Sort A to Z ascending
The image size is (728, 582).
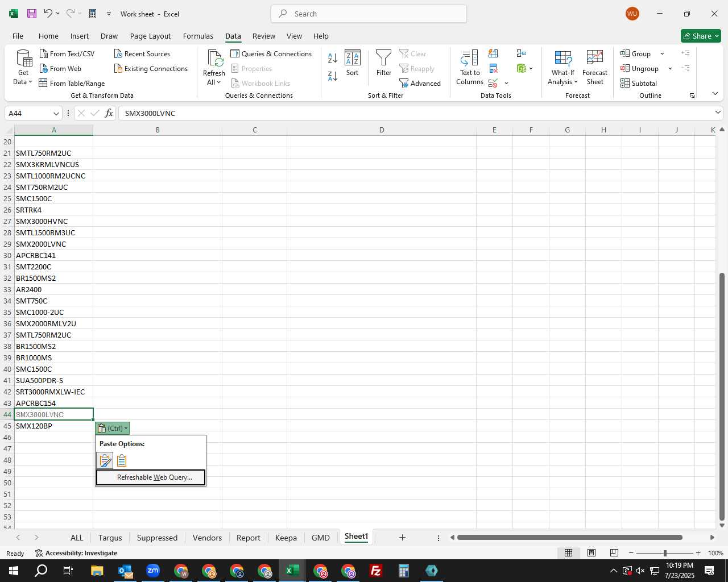click(x=333, y=57)
